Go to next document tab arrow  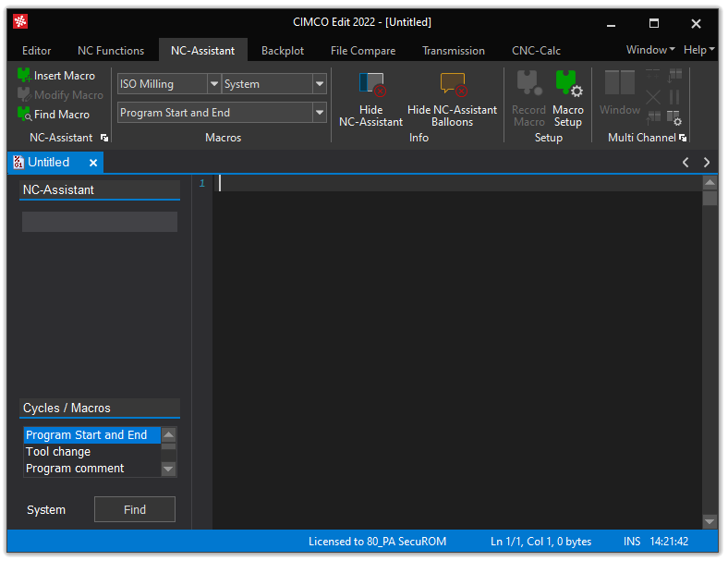click(707, 162)
